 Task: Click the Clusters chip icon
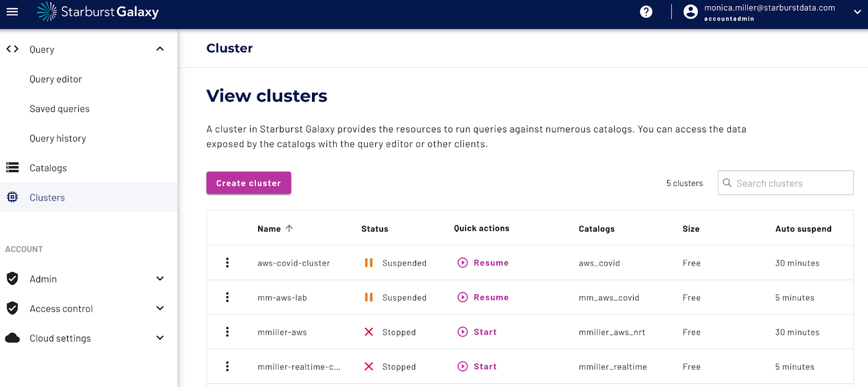(12, 197)
